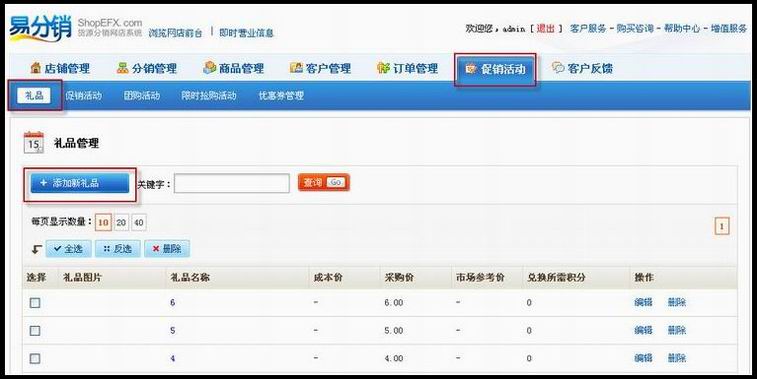Open 商品管理 main tab
The height and width of the screenshot is (379, 757).
tap(234, 68)
